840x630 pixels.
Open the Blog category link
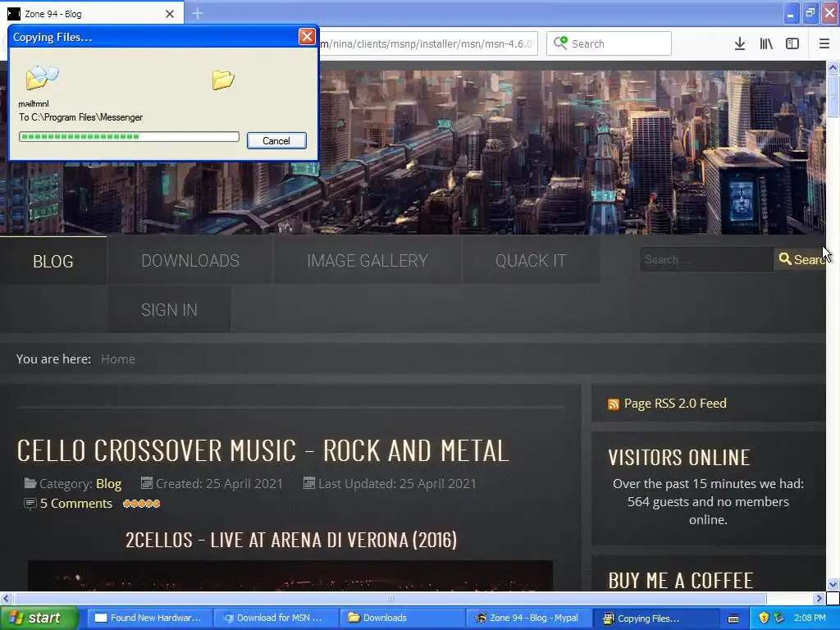(x=109, y=484)
